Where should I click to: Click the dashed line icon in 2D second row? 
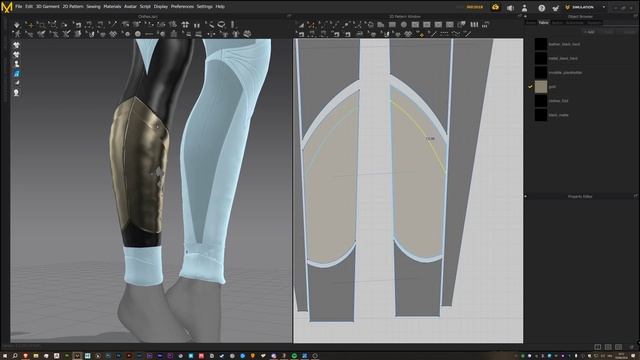tap(444, 34)
